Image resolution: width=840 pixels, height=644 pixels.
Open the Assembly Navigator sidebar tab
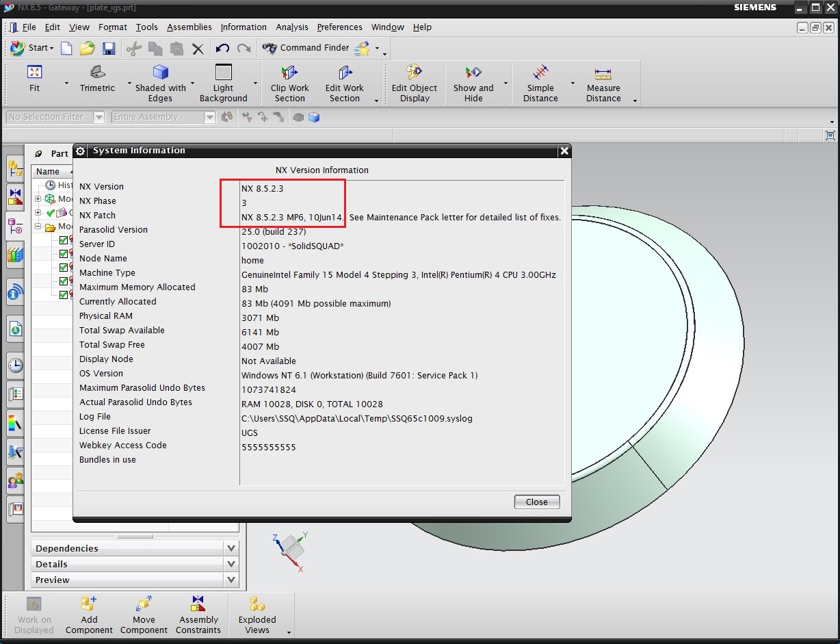[16, 168]
